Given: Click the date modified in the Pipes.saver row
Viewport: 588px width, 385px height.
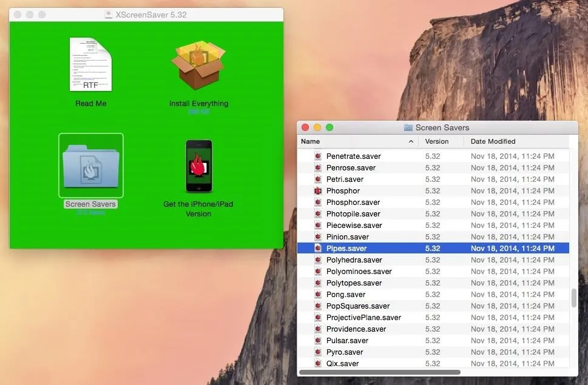Looking at the screenshot, I should coord(513,249).
